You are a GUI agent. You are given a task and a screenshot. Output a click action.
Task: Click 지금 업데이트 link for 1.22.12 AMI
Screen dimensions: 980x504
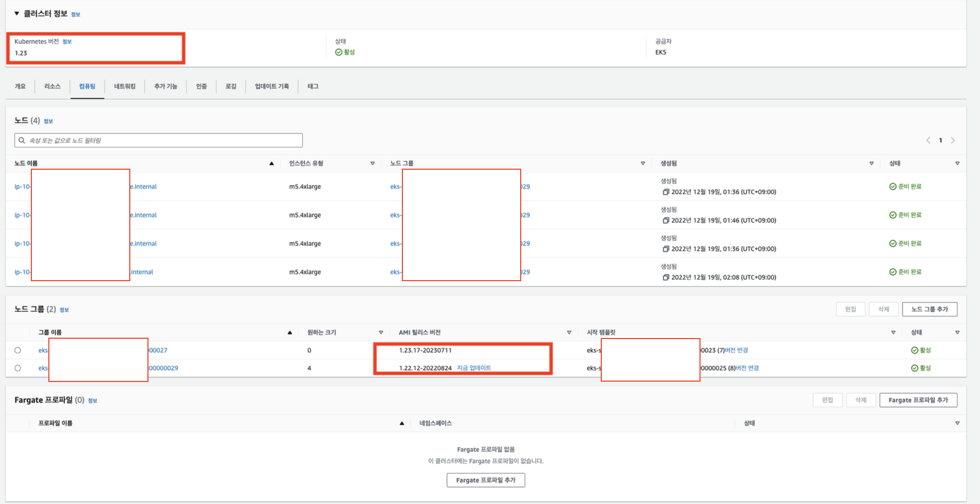pyautogui.click(x=474, y=368)
